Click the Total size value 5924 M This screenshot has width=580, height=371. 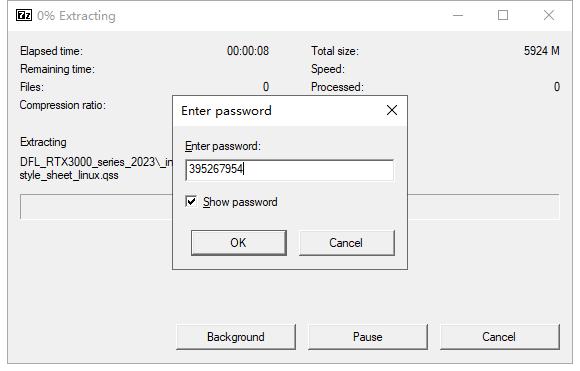(541, 51)
